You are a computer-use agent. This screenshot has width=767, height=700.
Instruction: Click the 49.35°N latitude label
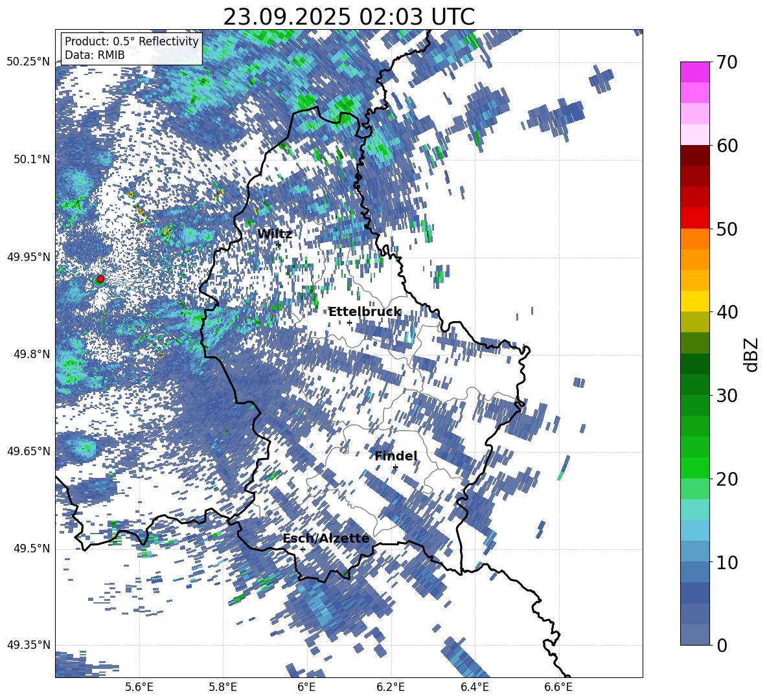[29, 645]
